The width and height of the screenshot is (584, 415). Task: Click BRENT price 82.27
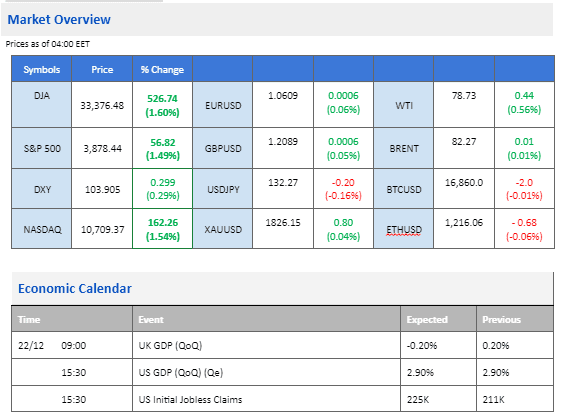(464, 142)
